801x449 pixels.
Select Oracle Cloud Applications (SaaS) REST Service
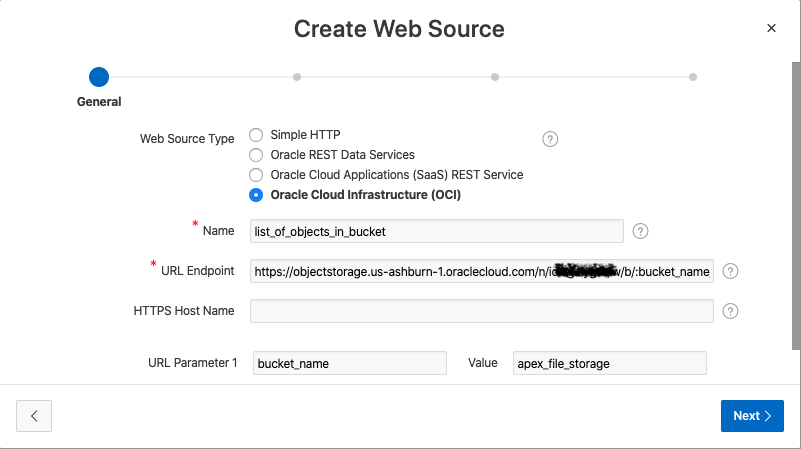[x=257, y=175]
